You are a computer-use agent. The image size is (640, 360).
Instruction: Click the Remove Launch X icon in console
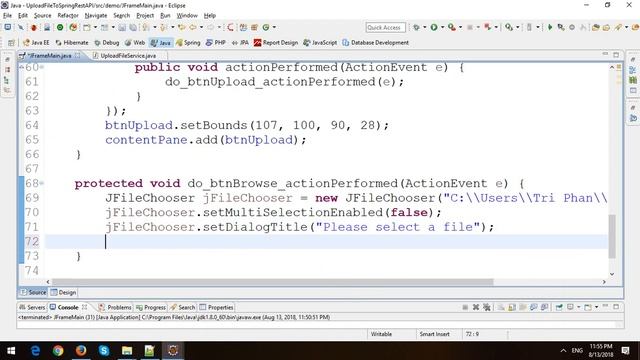tap(476, 307)
